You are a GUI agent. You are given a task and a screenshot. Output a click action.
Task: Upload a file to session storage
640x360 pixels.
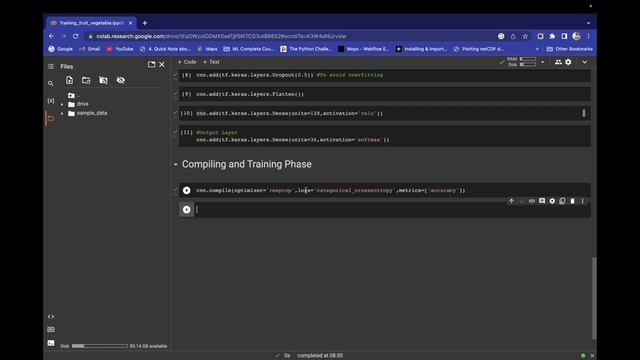tap(69, 80)
